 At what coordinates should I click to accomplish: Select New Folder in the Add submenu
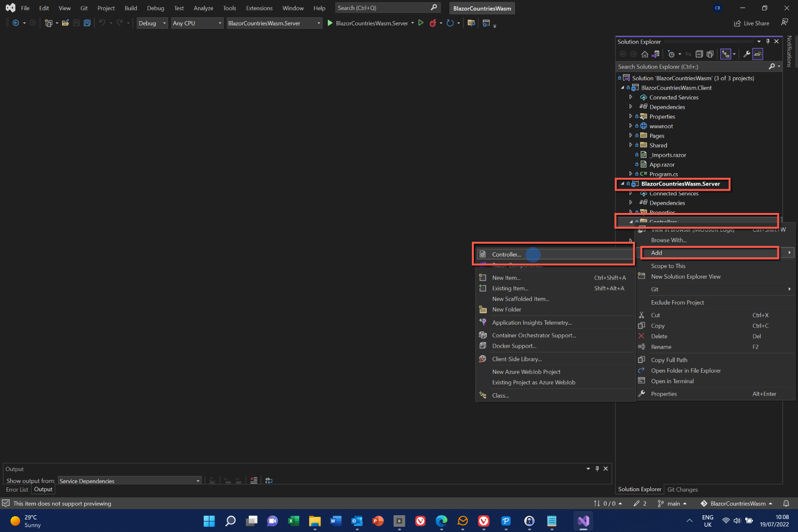pyautogui.click(x=506, y=309)
